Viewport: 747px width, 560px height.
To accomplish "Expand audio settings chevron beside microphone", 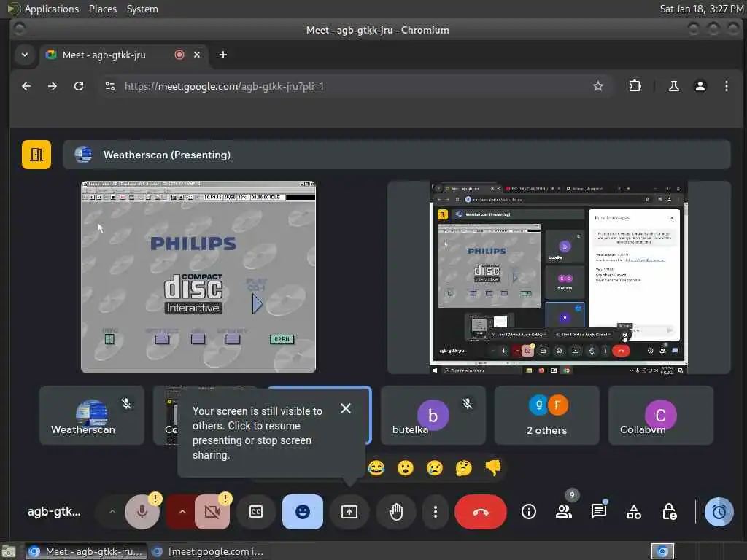I will pos(112,512).
